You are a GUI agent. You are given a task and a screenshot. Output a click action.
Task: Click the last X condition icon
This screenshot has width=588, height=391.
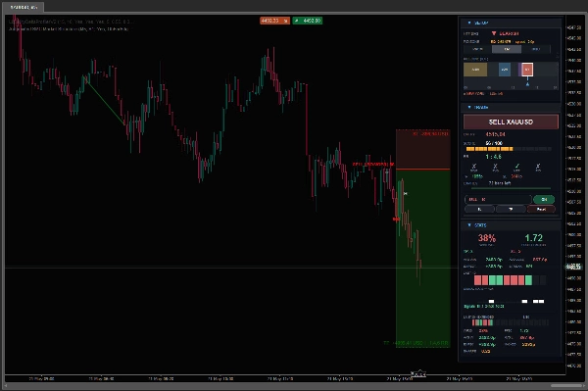point(538,167)
